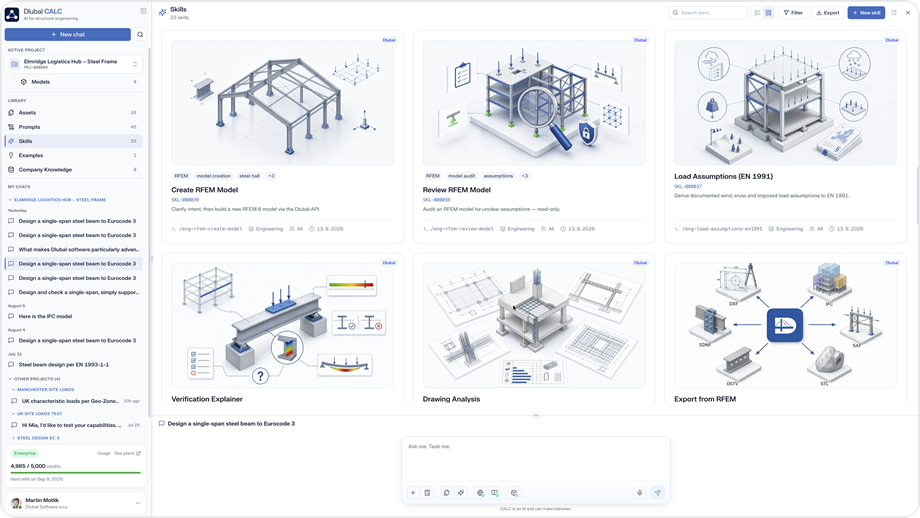Click See plans link

tap(127, 453)
